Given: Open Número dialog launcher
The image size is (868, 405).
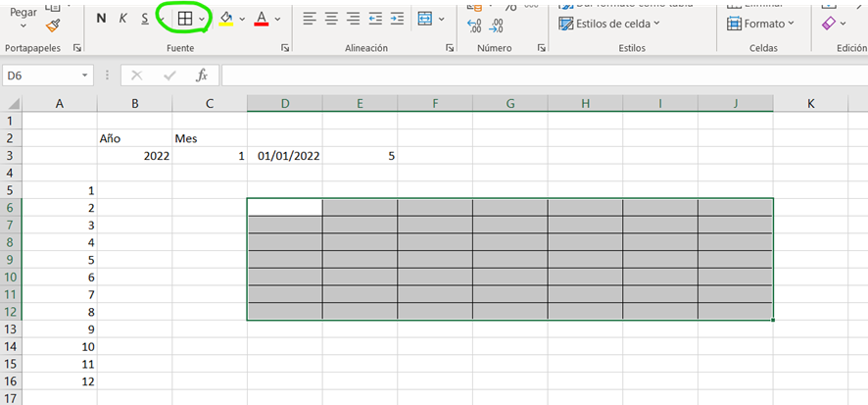Looking at the screenshot, I should (x=542, y=49).
